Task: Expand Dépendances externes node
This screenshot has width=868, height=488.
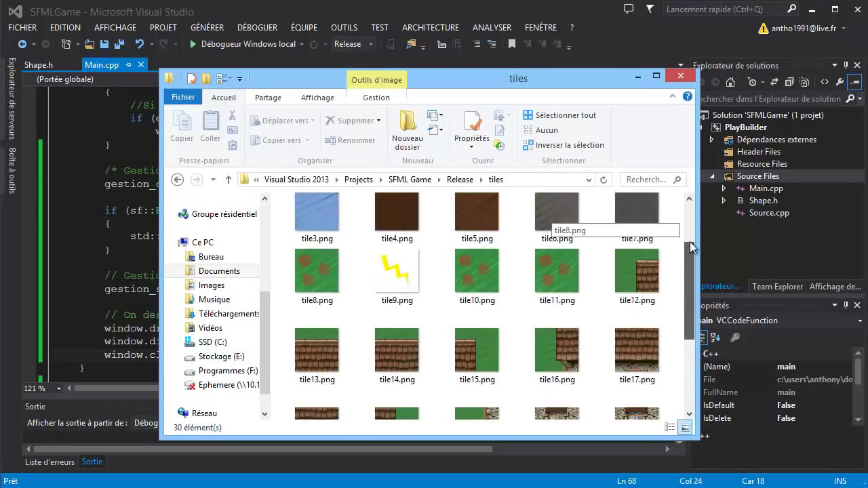Action: click(x=711, y=140)
